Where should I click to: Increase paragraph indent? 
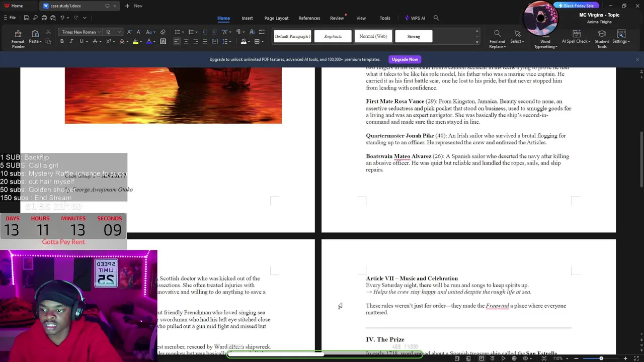[214, 32]
